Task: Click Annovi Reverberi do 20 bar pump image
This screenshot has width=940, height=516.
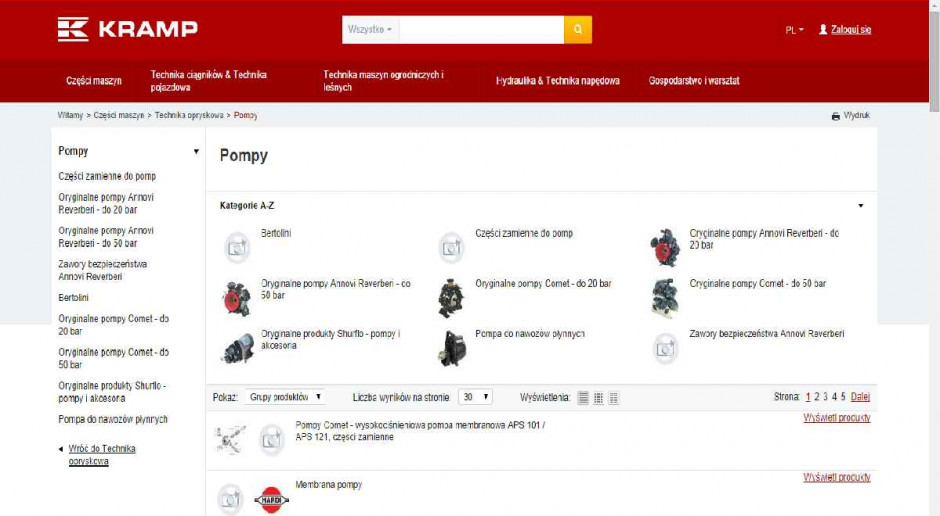Action: click(665, 248)
